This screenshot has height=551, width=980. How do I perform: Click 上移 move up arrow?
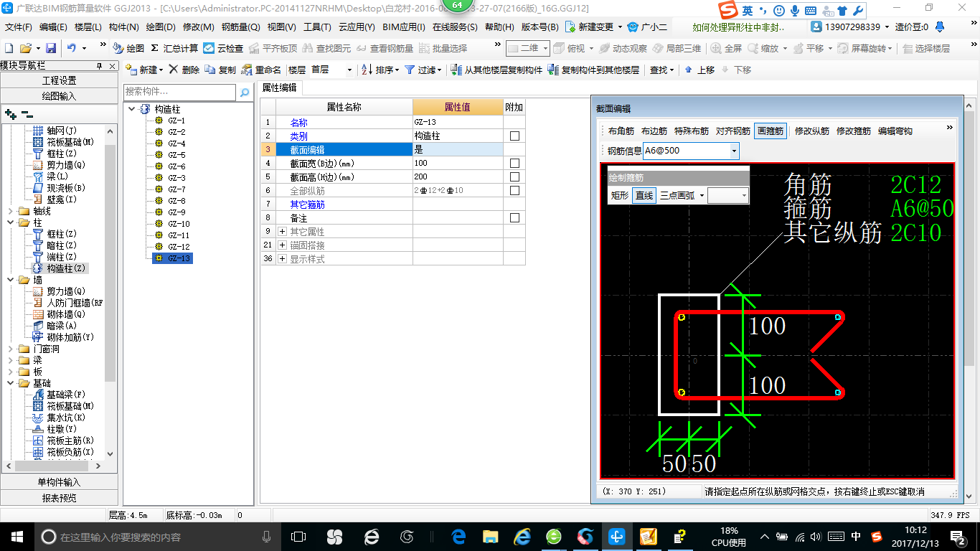point(699,70)
